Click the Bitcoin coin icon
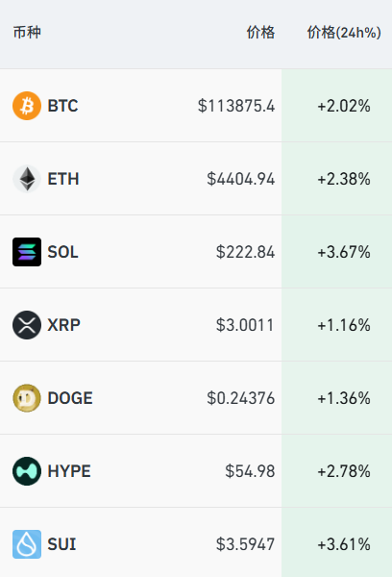 27,106
